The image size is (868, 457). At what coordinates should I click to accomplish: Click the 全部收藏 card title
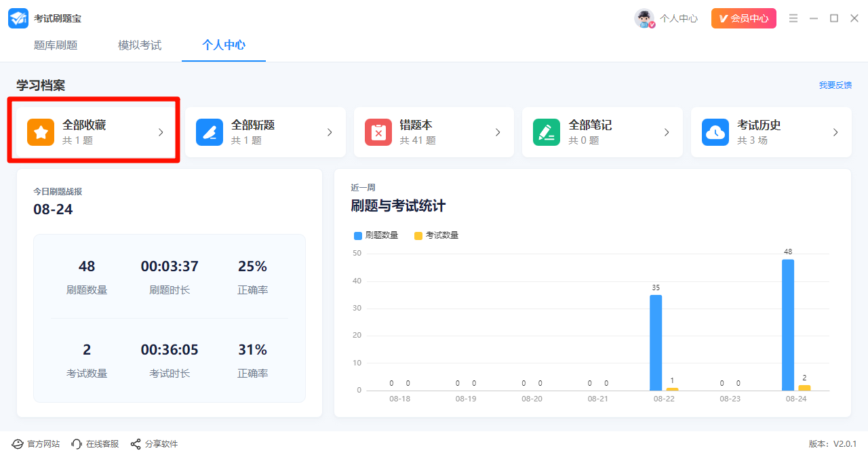pyautogui.click(x=84, y=125)
